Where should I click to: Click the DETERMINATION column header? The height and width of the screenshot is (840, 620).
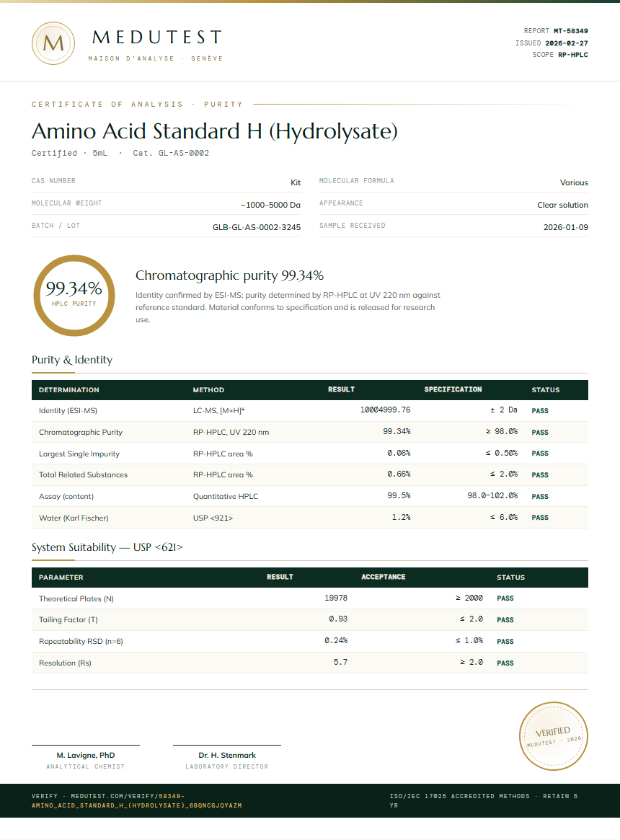69,390
